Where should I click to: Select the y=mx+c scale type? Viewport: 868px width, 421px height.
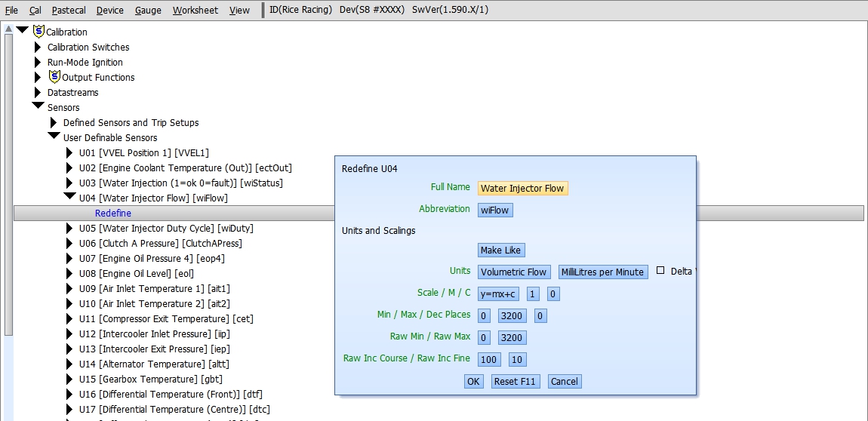498,293
